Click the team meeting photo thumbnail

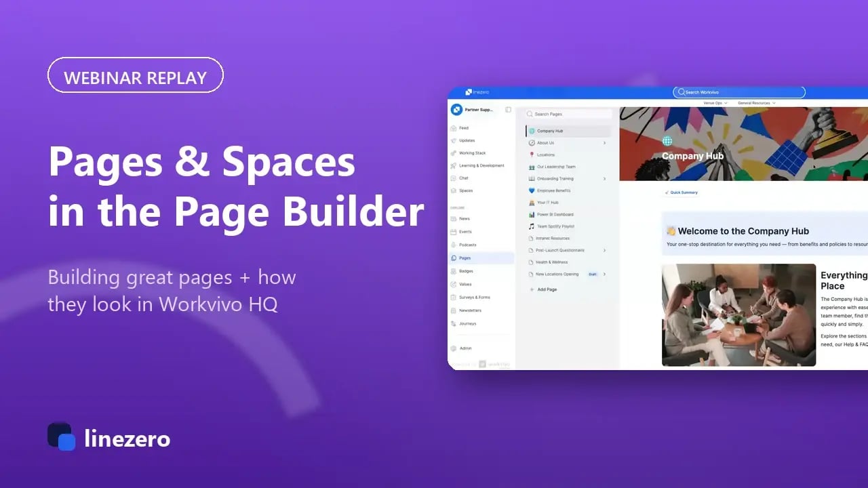point(738,315)
